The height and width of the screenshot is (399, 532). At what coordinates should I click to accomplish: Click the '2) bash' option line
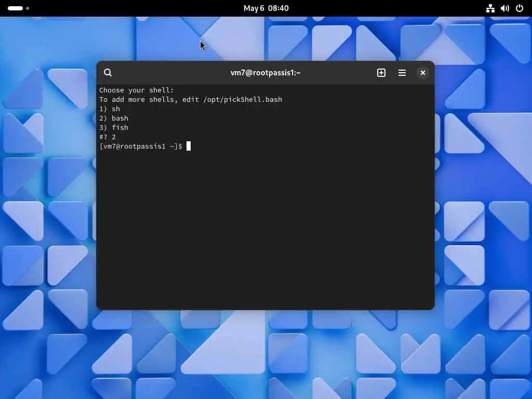[114, 118]
